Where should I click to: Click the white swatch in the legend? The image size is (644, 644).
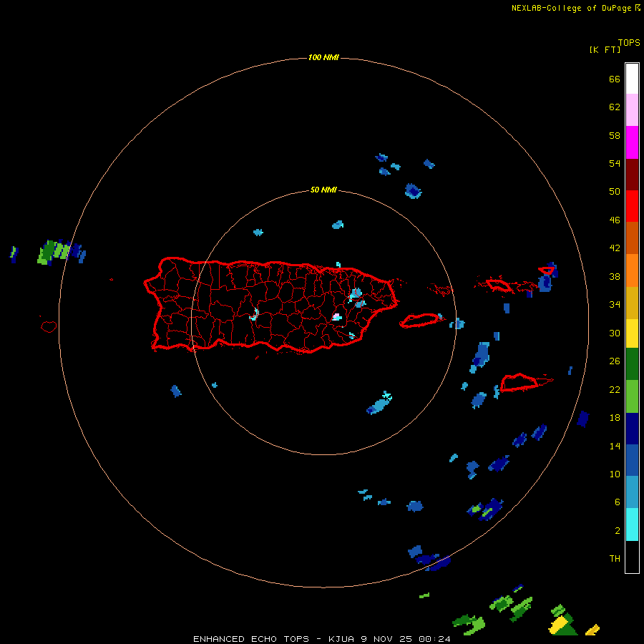tap(632, 79)
